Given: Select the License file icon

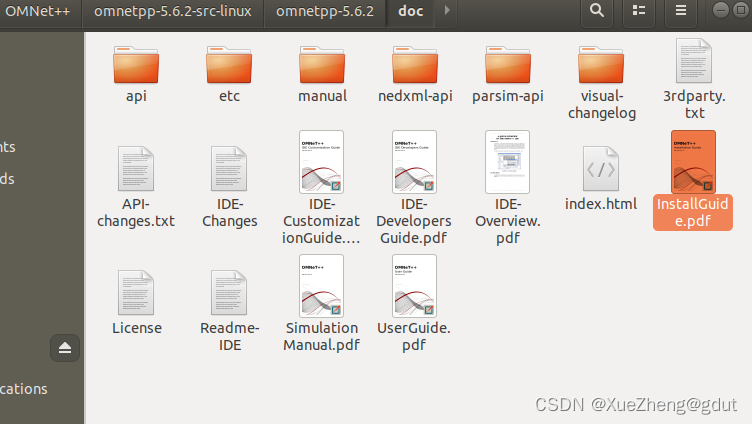Looking at the screenshot, I should tap(136, 293).
